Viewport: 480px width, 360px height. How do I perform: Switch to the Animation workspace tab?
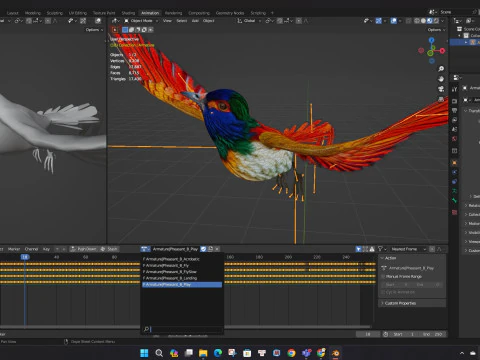150,13
